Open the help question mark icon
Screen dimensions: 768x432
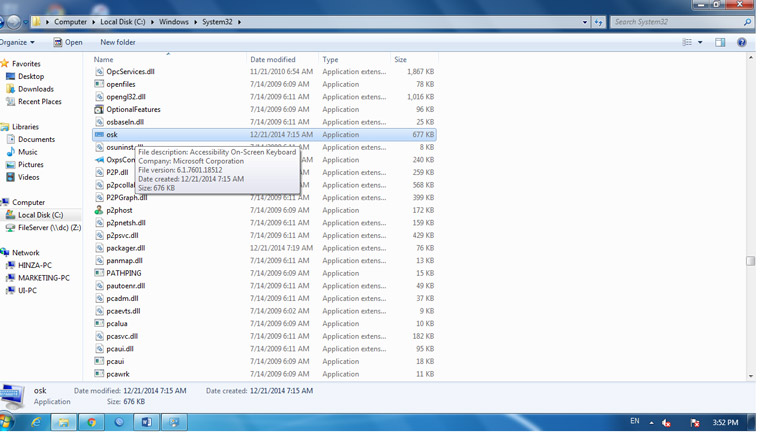741,43
